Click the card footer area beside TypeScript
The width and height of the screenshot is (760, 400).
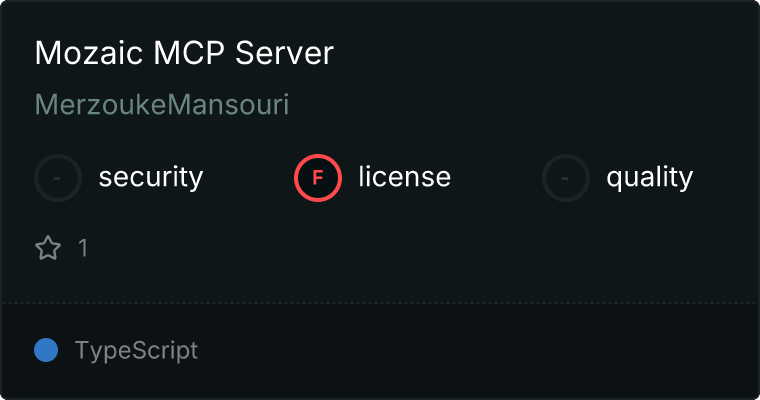[475, 351]
